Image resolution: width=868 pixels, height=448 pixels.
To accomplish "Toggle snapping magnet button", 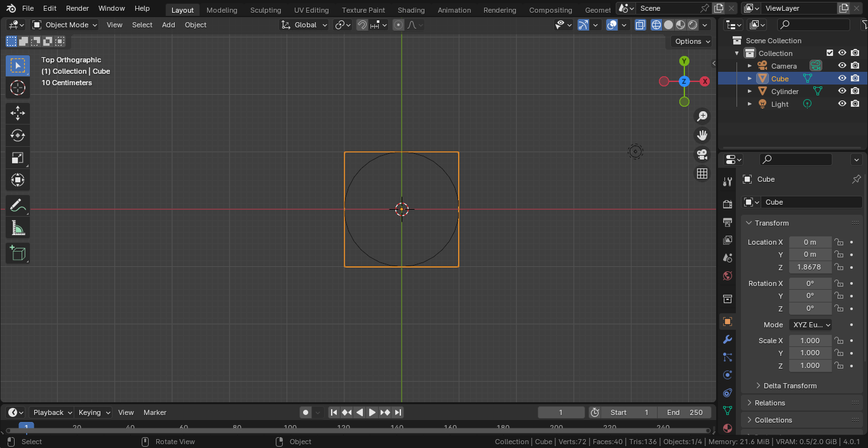I will 362,25.
